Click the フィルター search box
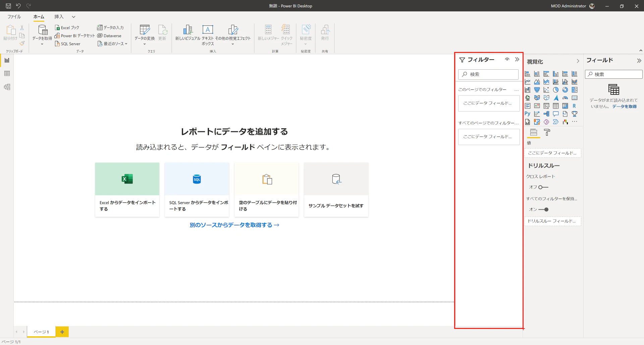644x345 pixels. click(x=488, y=74)
